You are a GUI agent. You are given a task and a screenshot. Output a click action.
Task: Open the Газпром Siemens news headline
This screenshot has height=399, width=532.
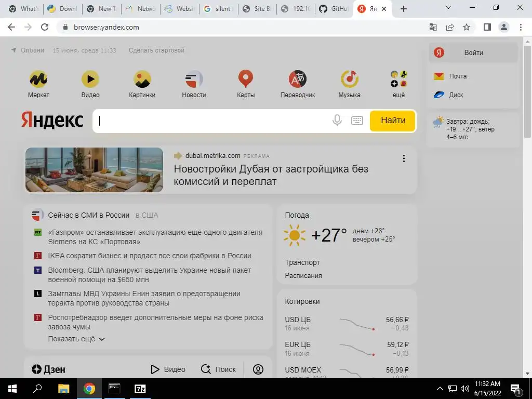pos(155,237)
